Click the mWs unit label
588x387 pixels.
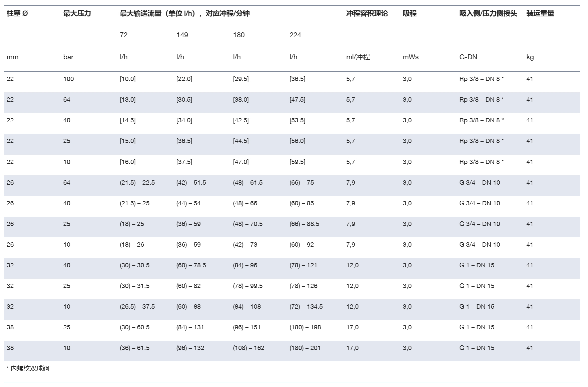coord(411,57)
